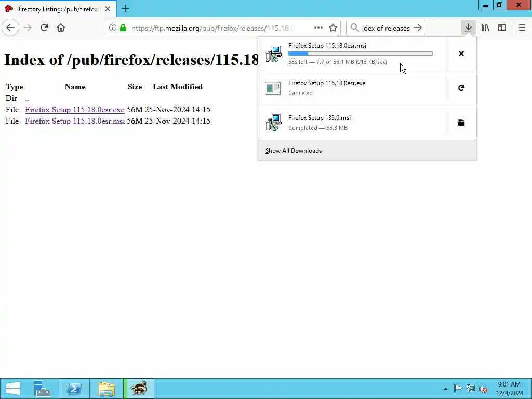532x399 pixels.
Task: Open a new tab with plus button
Action: 125,8
